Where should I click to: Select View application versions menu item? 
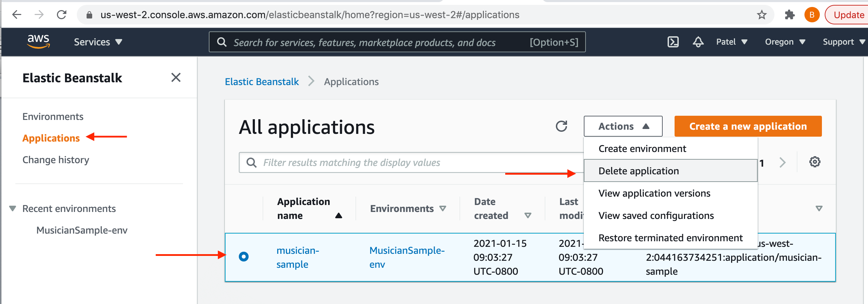(x=654, y=193)
